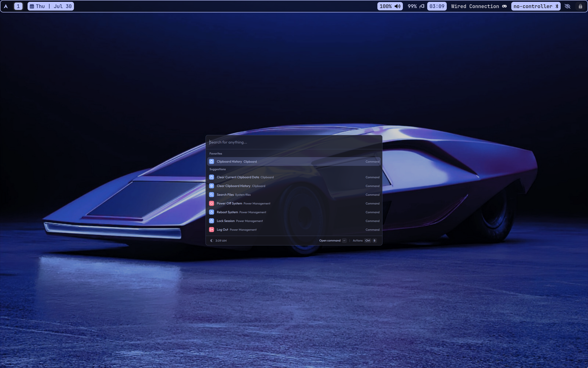Open the Clipboard History favorite entry
Viewport: 588px width, 368px height.
click(294, 162)
